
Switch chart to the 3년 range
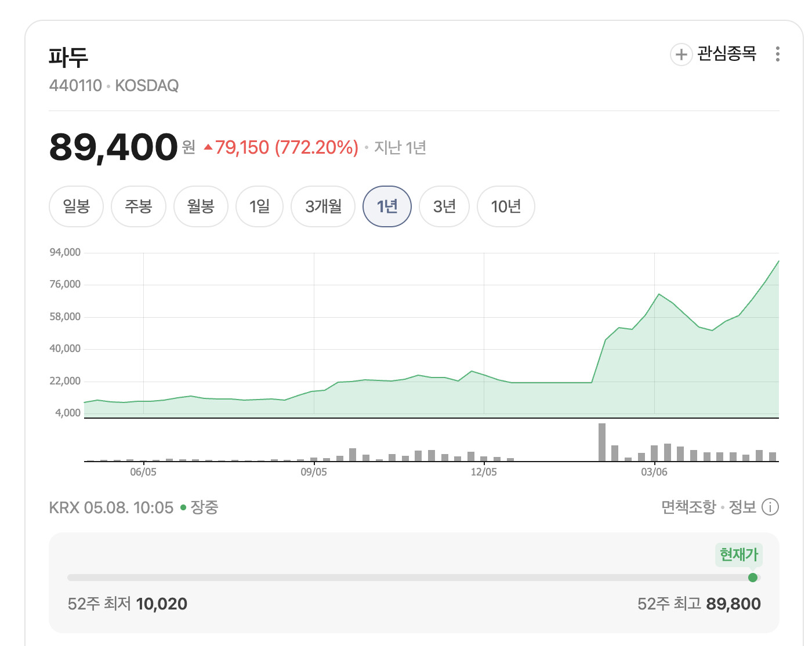444,206
